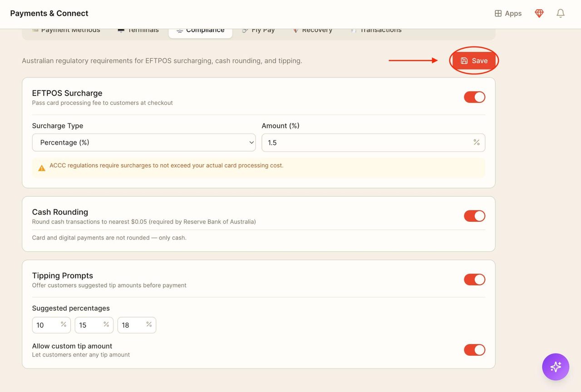
Task: Open the Surcharge Type dropdown
Action: [144, 142]
